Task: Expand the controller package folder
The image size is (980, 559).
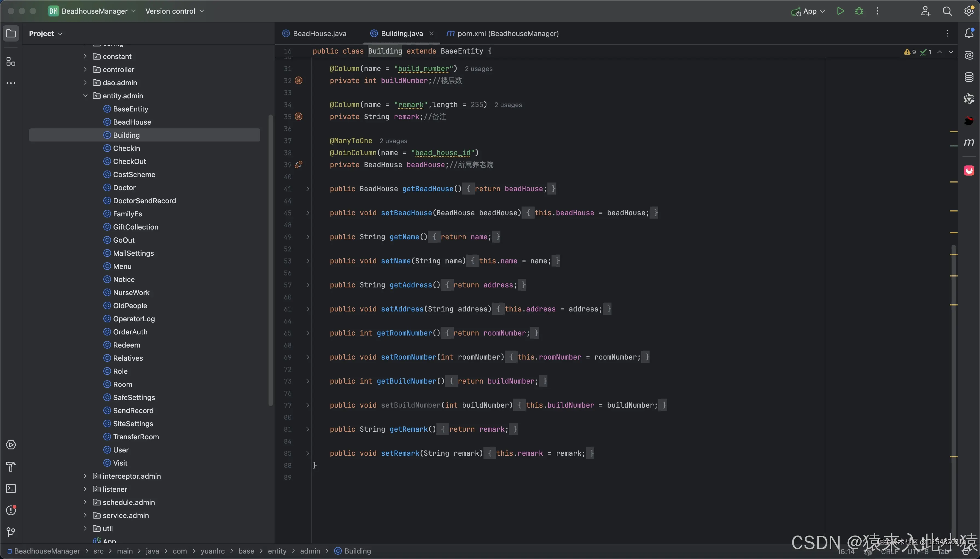Action: click(85, 69)
